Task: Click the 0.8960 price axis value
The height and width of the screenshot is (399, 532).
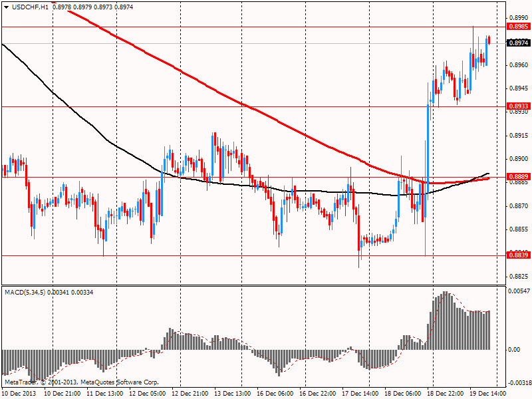Action: click(519, 65)
